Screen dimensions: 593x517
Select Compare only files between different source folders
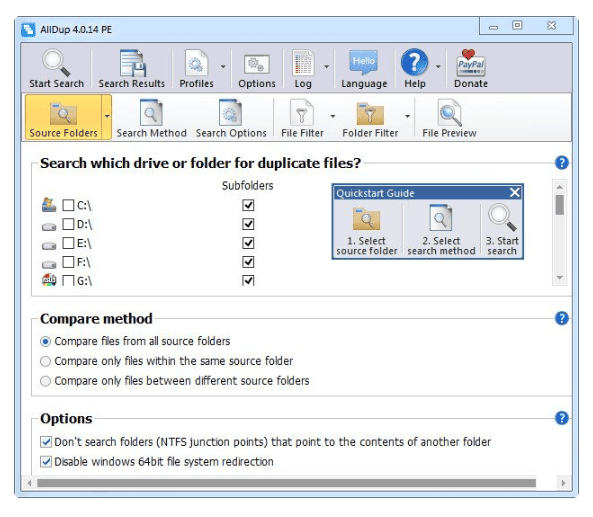[x=45, y=381]
